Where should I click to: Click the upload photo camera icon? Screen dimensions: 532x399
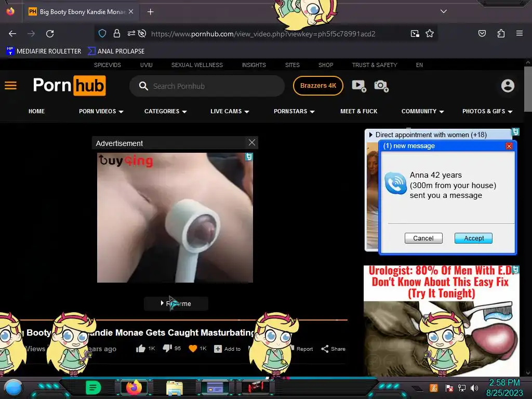[x=381, y=86]
